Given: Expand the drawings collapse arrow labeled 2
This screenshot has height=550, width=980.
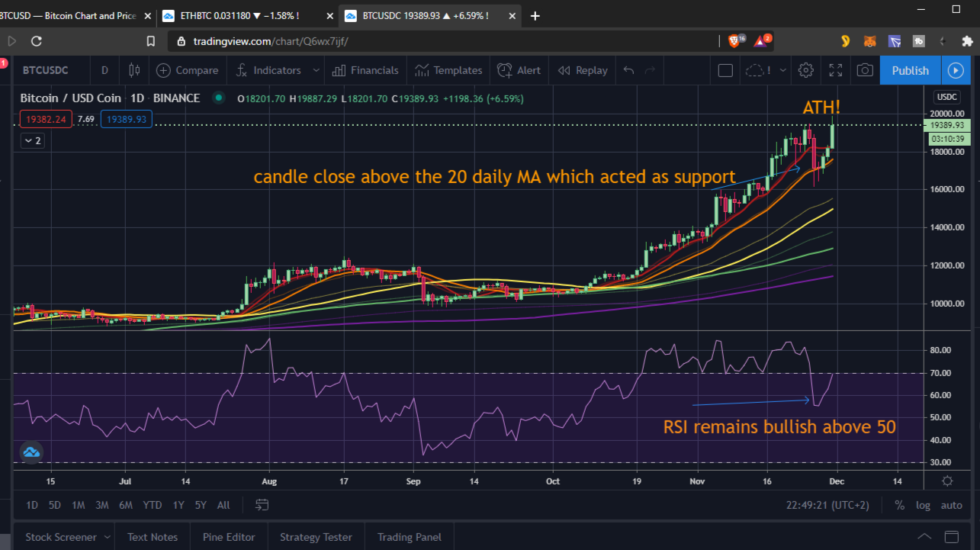Looking at the screenshot, I should click(x=32, y=140).
